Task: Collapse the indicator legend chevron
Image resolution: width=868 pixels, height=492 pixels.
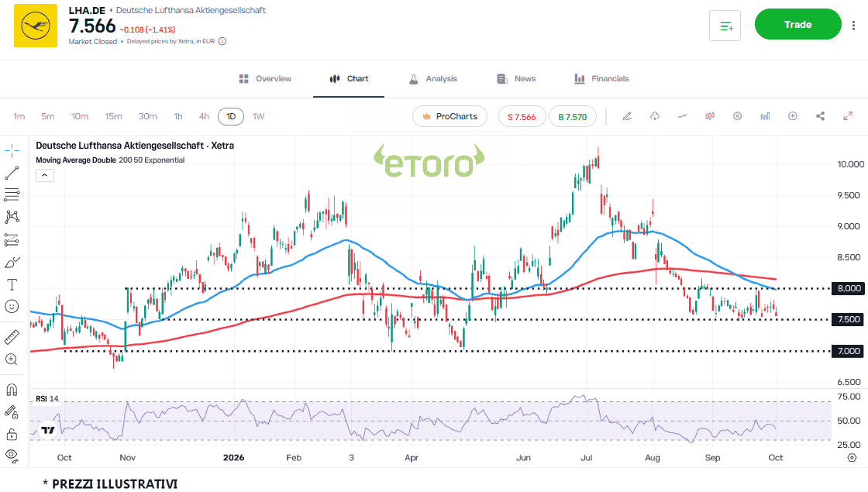Action: click(45, 175)
